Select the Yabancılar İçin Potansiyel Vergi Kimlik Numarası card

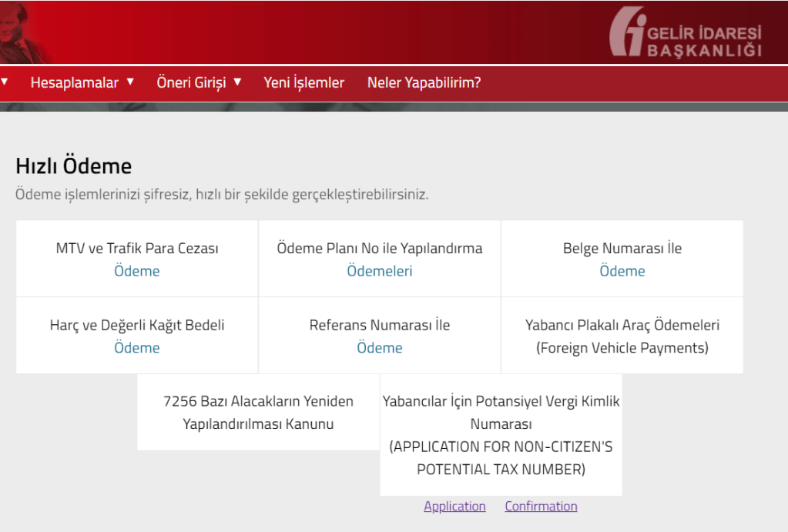pyautogui.click(x=501, y=435)
